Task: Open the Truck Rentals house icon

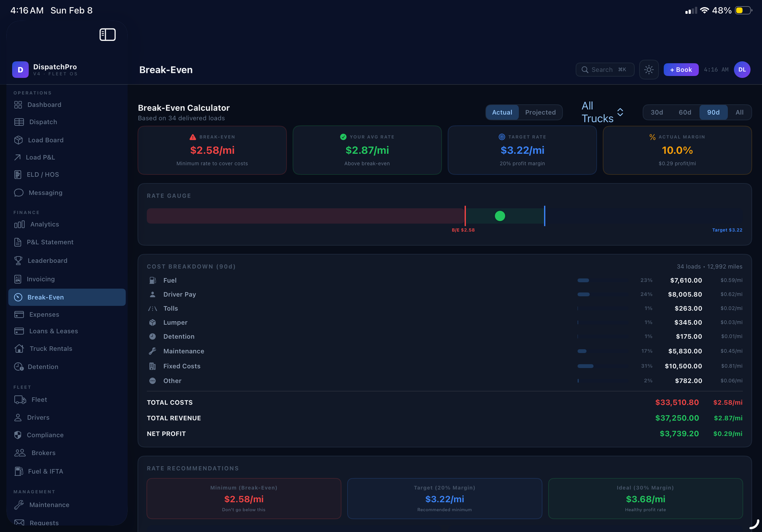Action: 19,349
